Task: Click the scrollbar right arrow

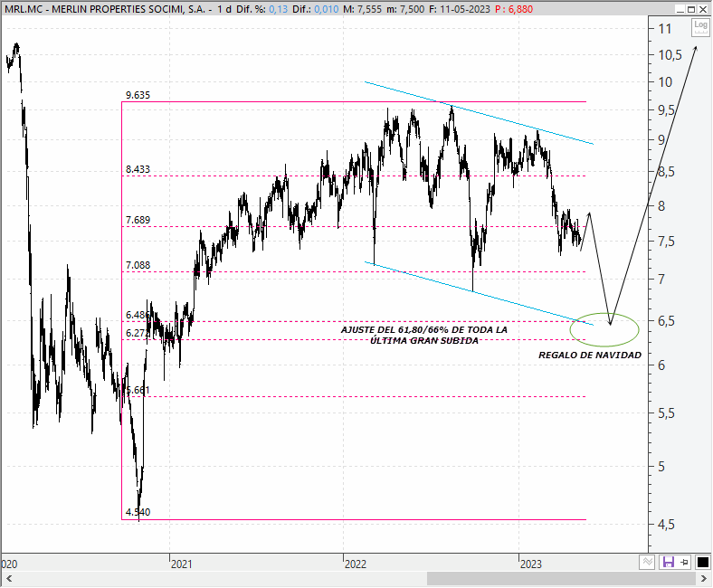Action: coord(703,579)
